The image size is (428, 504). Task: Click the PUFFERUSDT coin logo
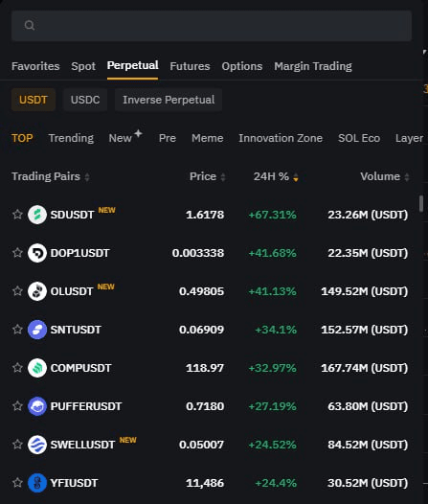tap(37, 406)
